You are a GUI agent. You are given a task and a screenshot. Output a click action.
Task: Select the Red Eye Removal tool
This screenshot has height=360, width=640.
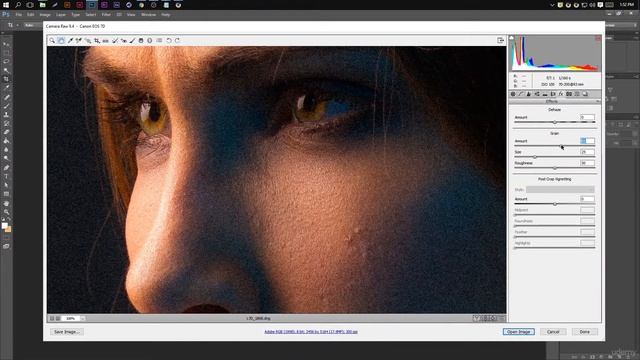pyautogui.click(x=123, y=40)
